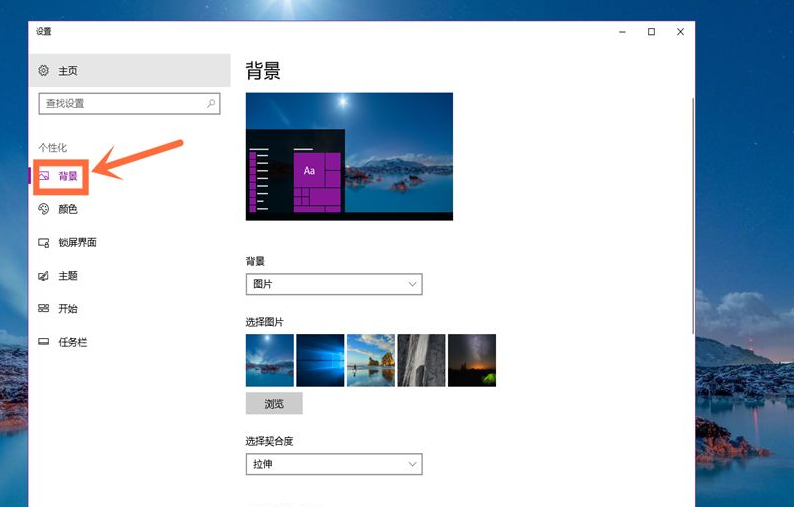Click the 主题 theme icon

tap(44, 276)
